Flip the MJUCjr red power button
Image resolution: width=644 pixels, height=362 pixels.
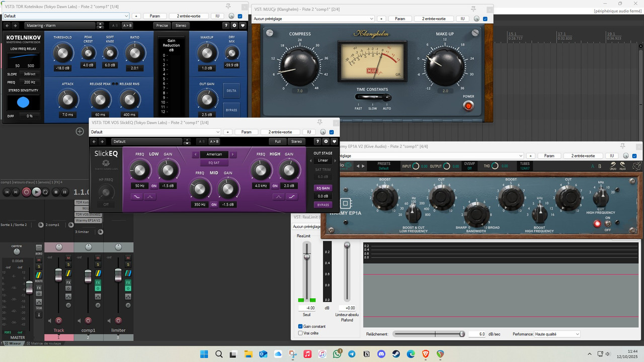tap(468, 106)
